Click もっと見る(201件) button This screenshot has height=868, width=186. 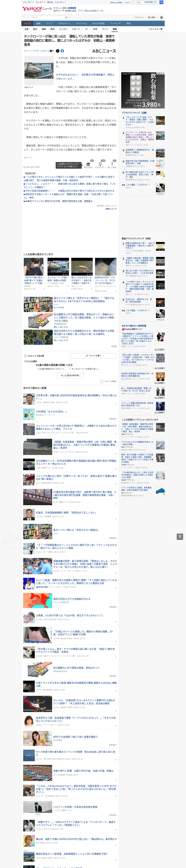(x=70, y=375)
